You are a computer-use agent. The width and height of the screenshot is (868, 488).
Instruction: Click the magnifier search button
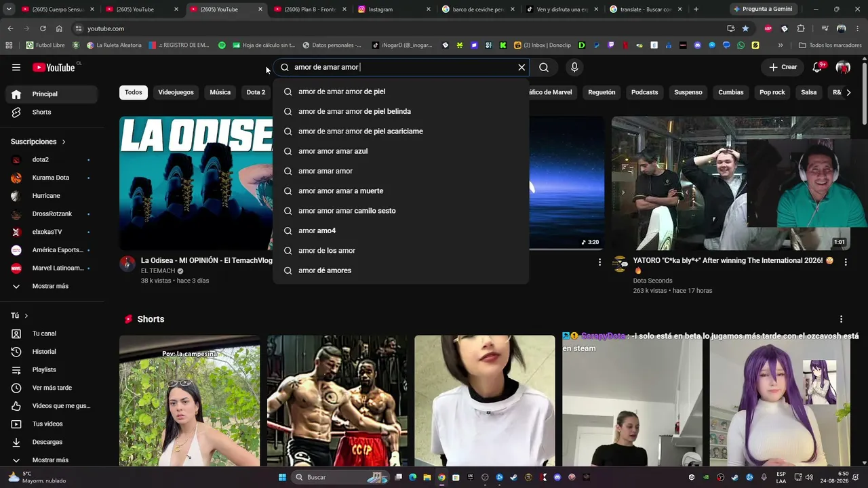pyautogui.click(x=544, y=67)
